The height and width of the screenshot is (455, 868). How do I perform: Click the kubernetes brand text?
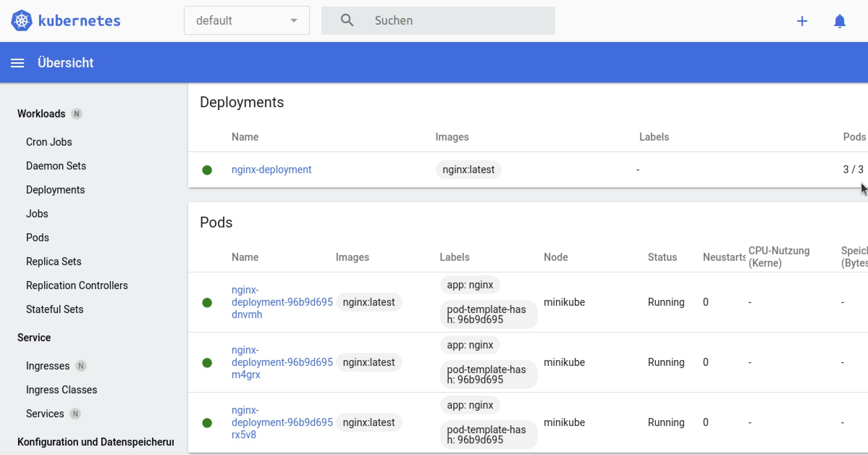point(79,21)
